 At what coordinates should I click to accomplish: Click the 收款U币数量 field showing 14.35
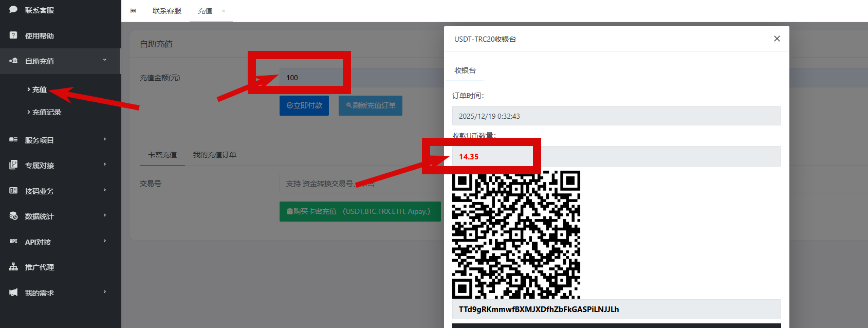pyautogui.click(x=617, y=156)
